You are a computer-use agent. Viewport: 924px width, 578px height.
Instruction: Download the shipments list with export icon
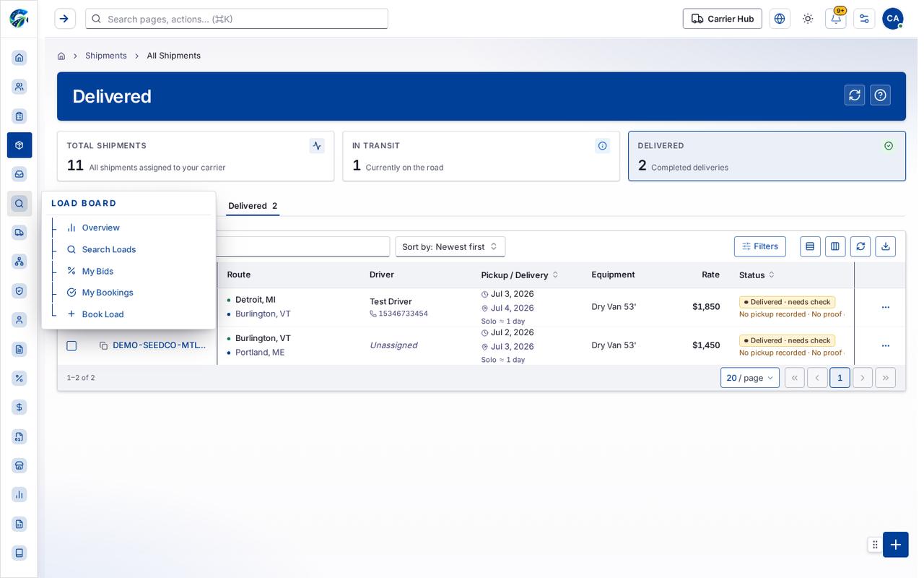(886, 246)
